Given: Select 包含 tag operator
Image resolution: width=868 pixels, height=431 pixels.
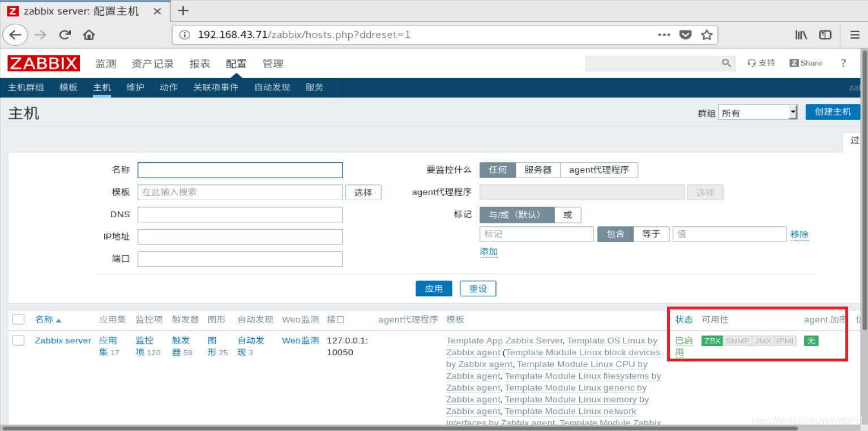Looking at the screenshot, I should tap(615, 234).
